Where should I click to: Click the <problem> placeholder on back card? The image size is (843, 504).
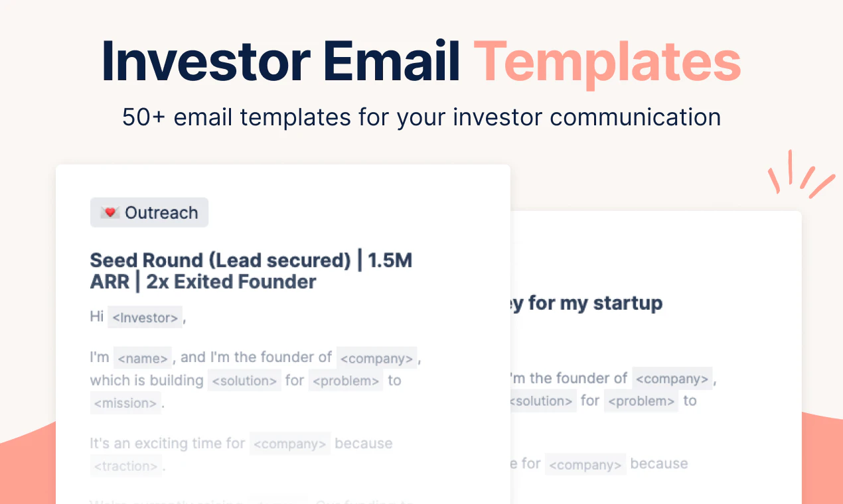641,401
